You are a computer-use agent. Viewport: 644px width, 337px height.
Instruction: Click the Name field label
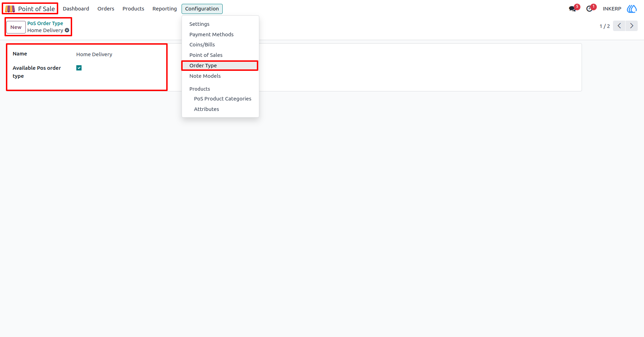click(20, 54)
